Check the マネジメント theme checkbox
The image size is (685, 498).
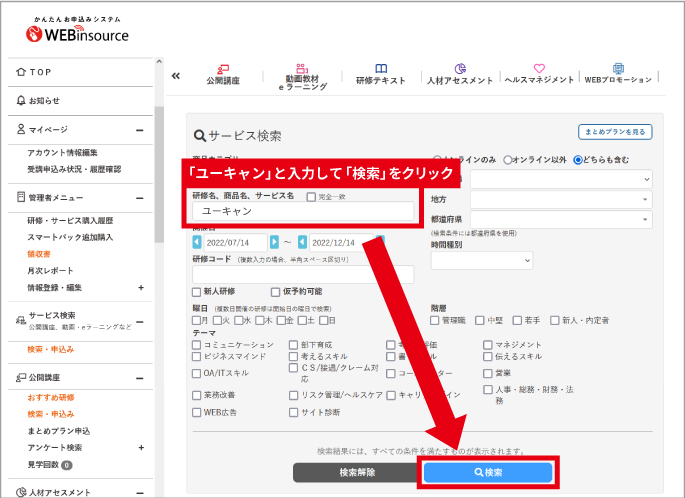[488, 345]
